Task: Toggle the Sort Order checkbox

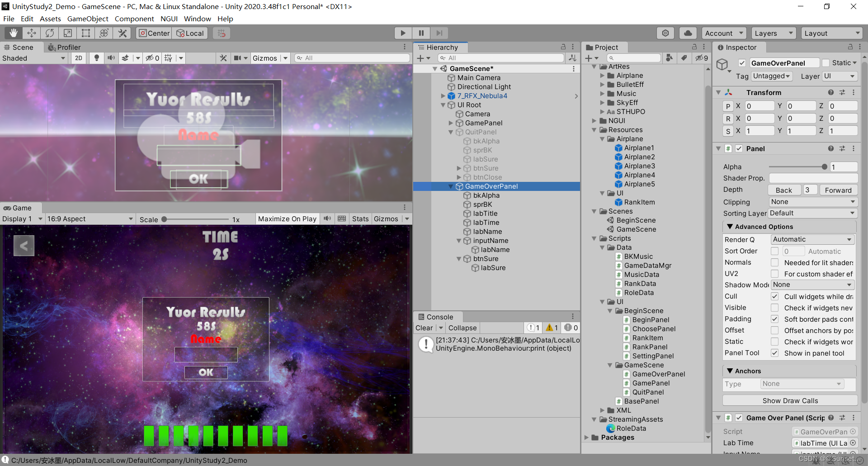Action: [x=774, y=251]
